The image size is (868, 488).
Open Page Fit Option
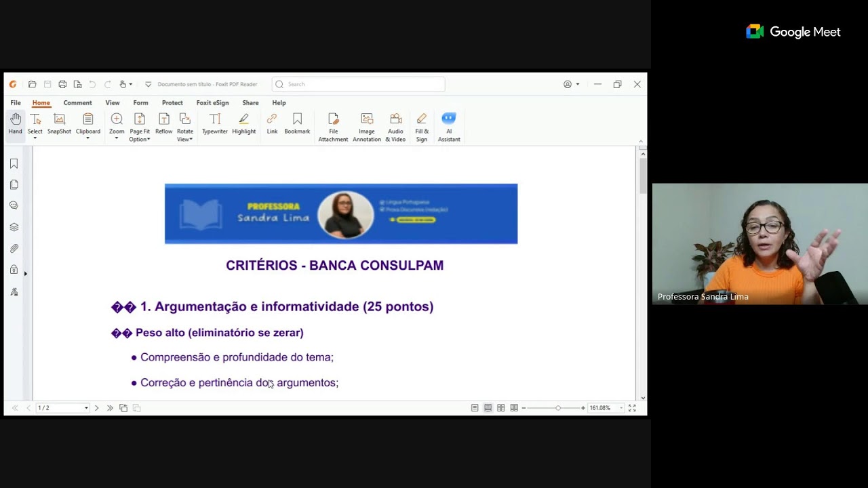pyautogui.click(x=140, y=127)
